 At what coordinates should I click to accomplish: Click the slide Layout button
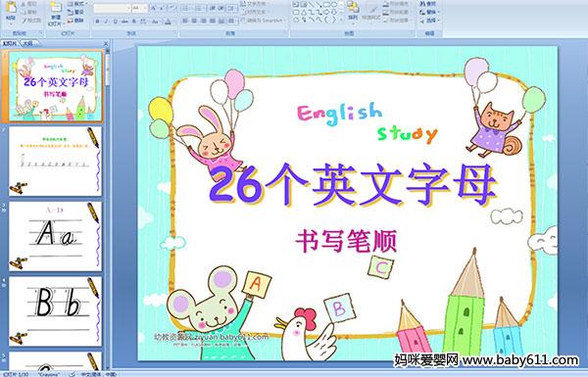(x=76, y=4)
